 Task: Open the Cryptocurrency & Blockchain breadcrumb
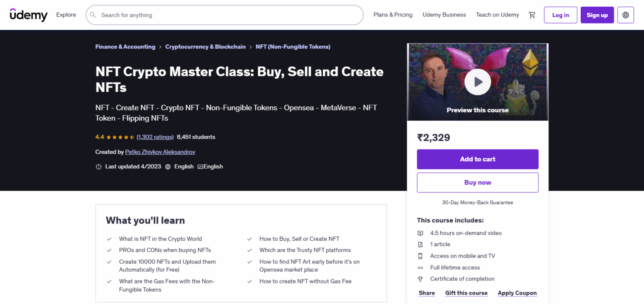(205, 46)
